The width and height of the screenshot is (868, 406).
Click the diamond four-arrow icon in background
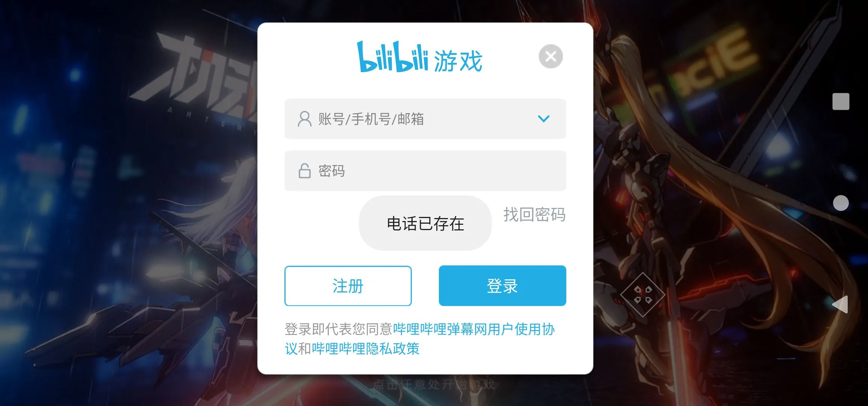tap(643, 294)
